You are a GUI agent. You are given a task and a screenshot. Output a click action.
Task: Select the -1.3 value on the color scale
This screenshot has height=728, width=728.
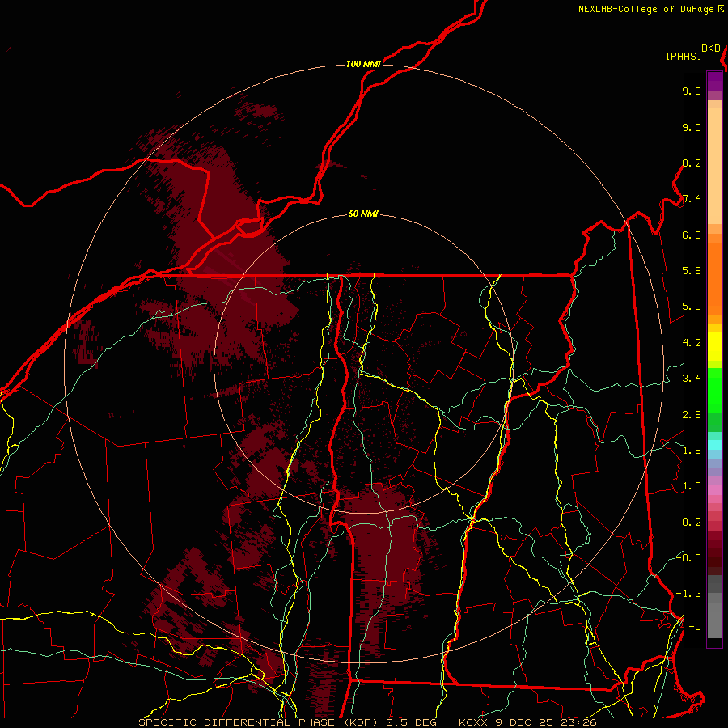688,594
